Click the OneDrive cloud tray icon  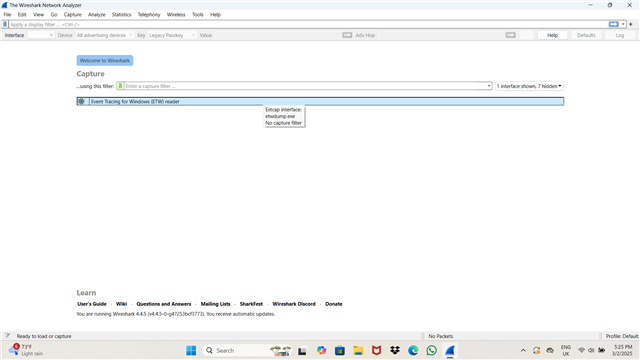click(x=550, y=351)
